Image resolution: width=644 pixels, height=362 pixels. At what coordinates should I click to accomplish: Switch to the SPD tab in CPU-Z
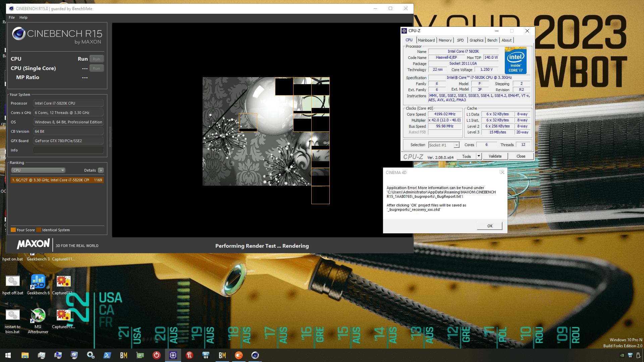tap(461, 40)
